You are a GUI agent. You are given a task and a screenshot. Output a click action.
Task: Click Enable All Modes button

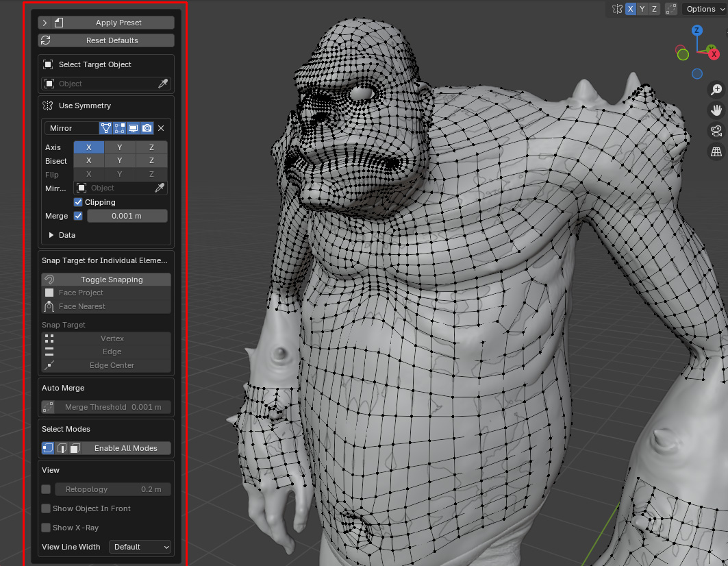(x=126, y=448)
